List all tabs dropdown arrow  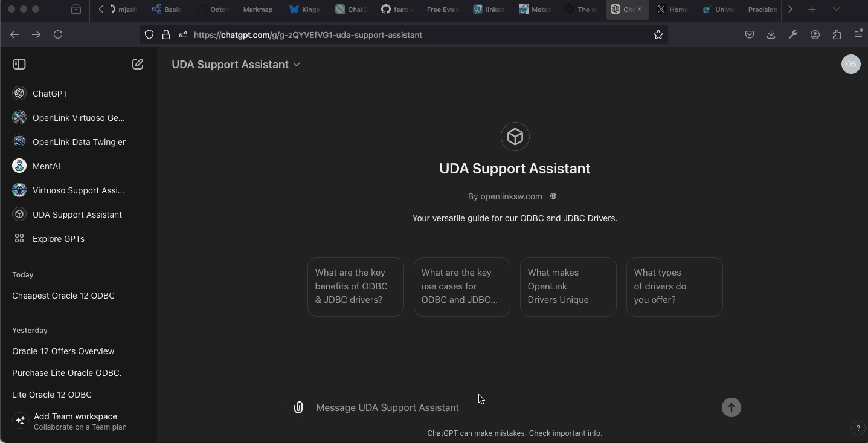(x=837, y=9)
